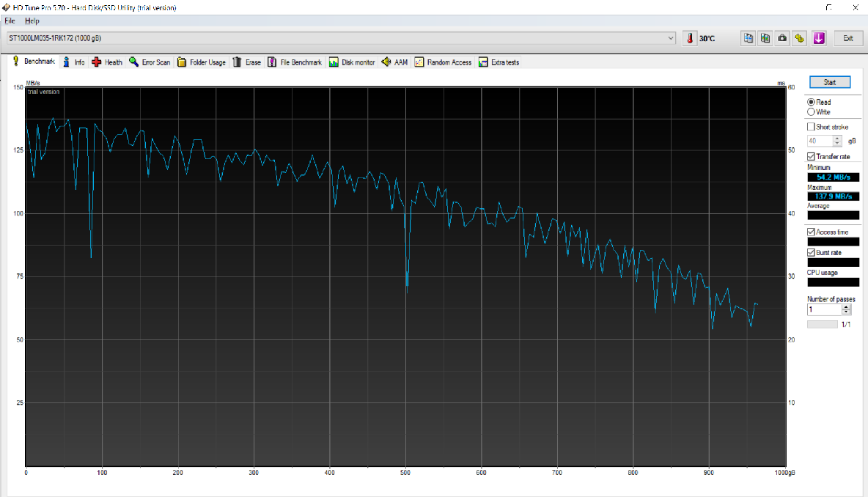This screenshot has width=868, height=497.
Task: Click the purple down-arrow minimize-to-tray icon
Action: [x=819, y=38]
